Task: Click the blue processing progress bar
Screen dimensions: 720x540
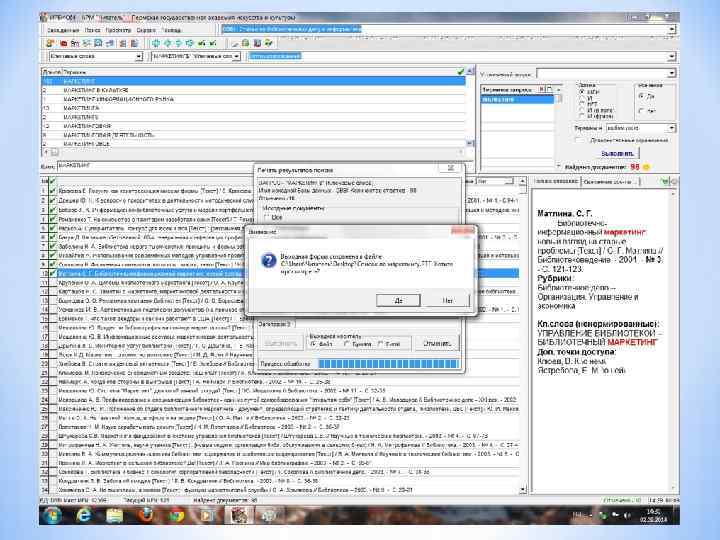Action: point(388,364)
